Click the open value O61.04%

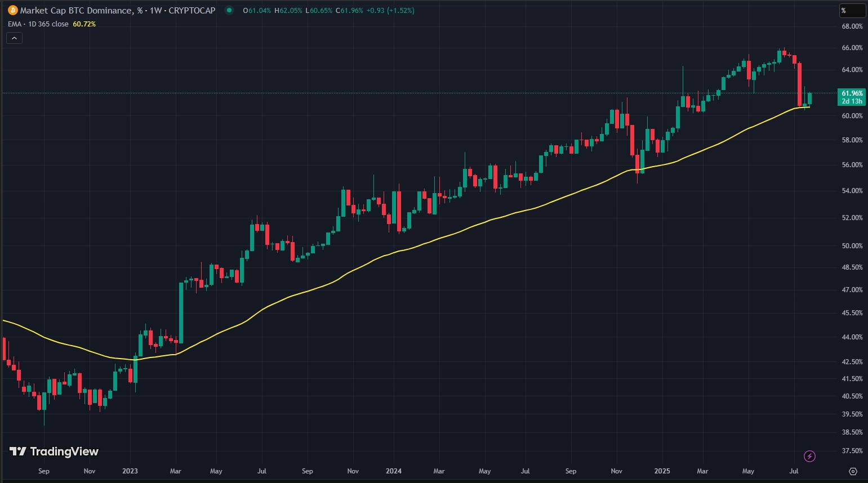257,10
